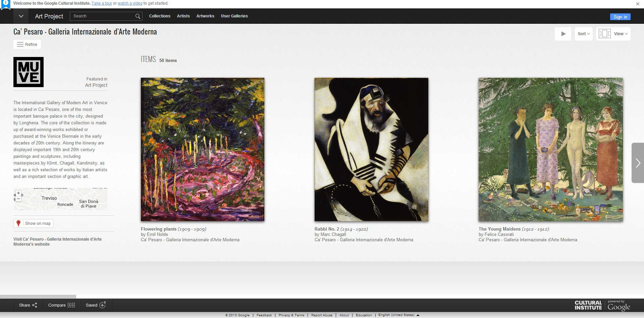Click the horizontal scrollbar thumb
Image resolution: width=644 pixels, height=318 pixels.
click(38, 297)
